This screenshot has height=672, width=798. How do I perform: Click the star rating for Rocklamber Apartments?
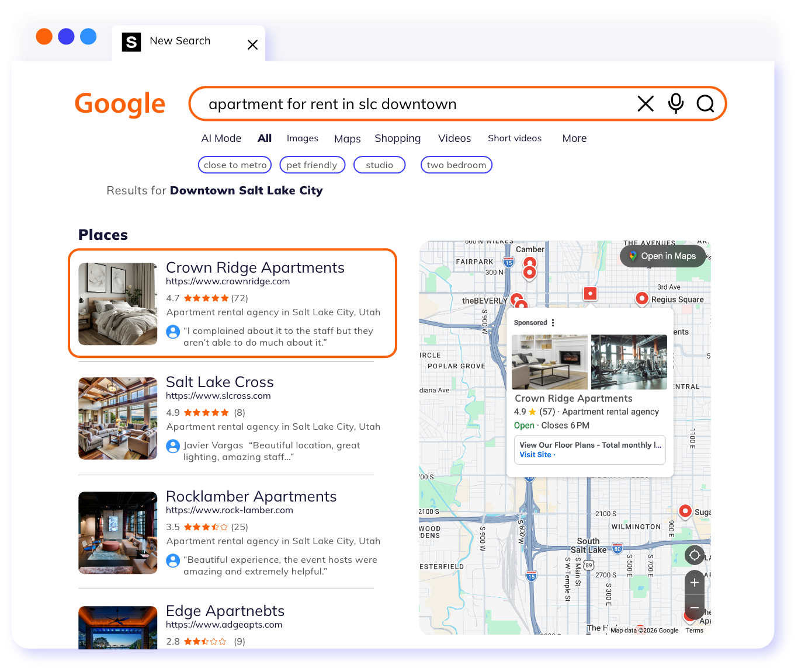click(x=206, y=527)
